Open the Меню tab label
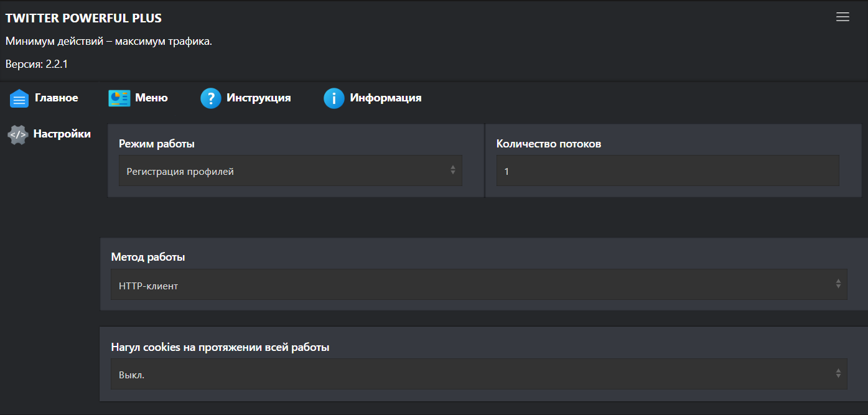 click(151, 98)
